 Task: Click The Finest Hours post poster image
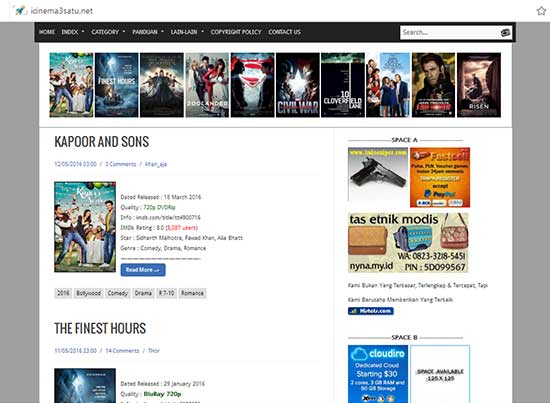click(85, 385)
